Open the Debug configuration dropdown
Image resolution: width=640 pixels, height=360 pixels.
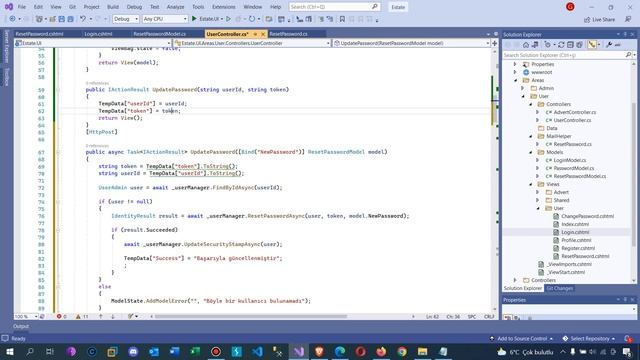click(125, 19)
